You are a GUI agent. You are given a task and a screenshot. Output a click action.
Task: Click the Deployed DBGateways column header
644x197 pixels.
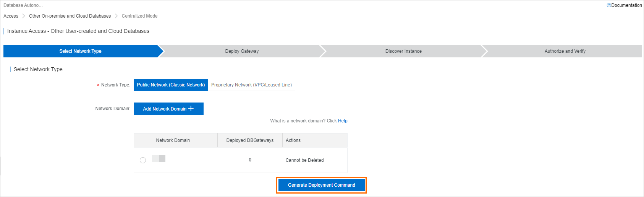pos(250,140)
